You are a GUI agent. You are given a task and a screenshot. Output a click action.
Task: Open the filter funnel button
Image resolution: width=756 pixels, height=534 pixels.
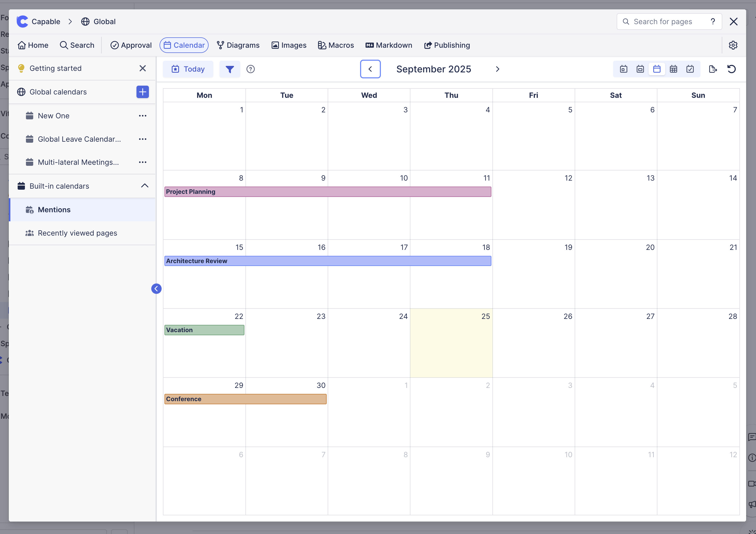230,69
